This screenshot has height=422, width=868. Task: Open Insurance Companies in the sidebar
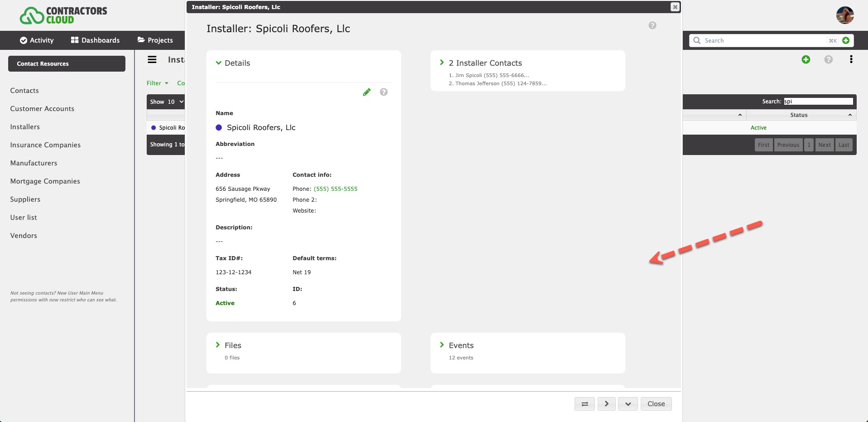point(45,145)
